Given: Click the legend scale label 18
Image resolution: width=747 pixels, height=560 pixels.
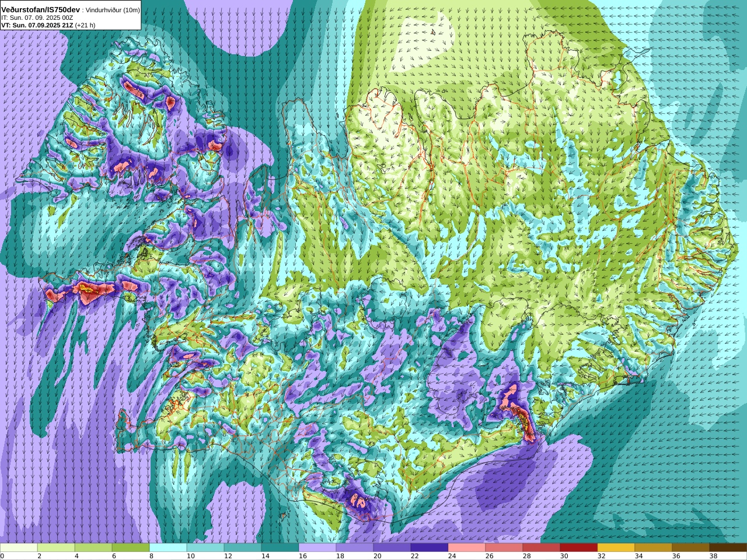Looking at the screenshot, I should coord(340,556).
